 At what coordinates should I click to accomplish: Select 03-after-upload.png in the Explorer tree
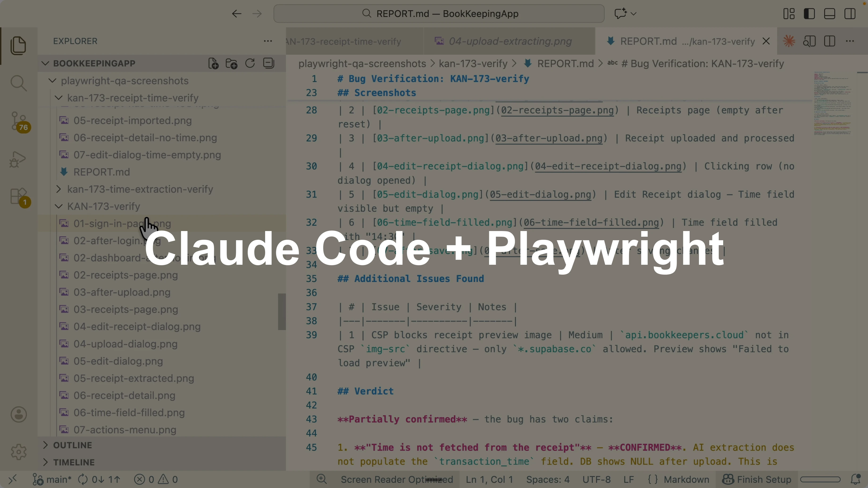tap(122, 292)
